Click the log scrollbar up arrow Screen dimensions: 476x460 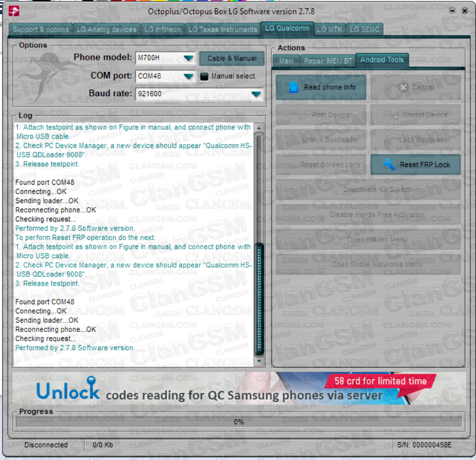pos(259,128)
